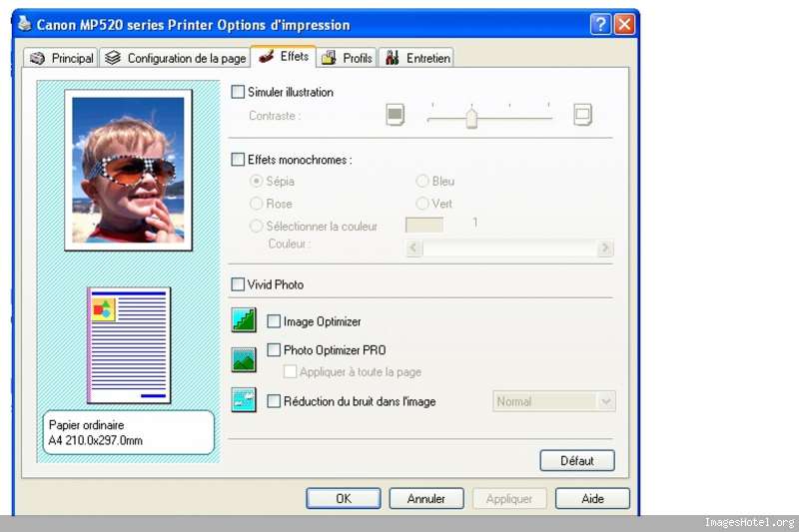799x532 pixels.
Task: Check the Image Optimizer option
Action: click(274, 321)
